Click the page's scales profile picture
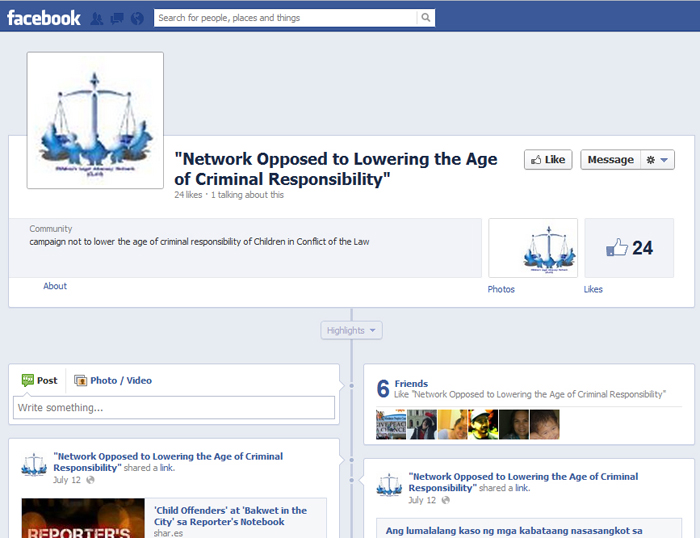Viewport: 700px width, 538px height. pyautogui.click(x=95, y=120)
